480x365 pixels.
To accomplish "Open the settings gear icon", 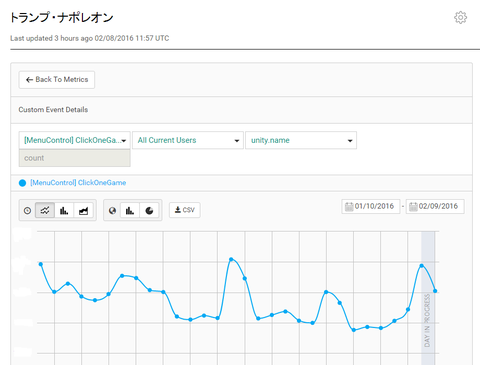I will point(461,17).
